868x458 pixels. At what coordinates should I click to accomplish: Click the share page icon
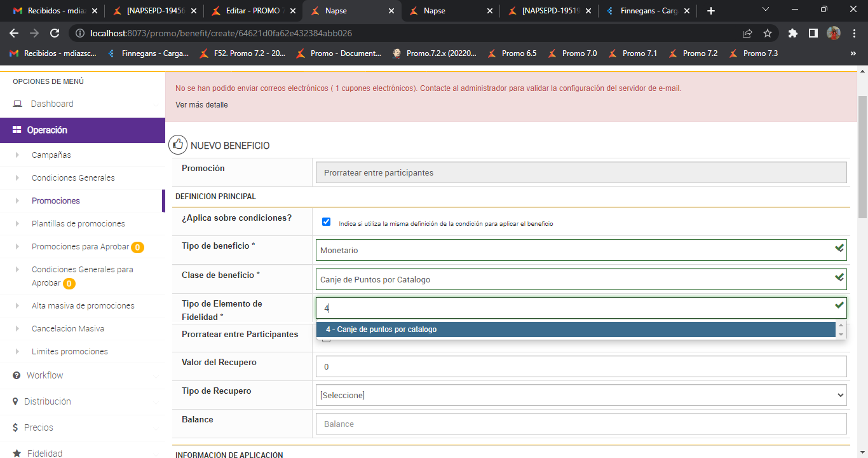pos(747,33)
